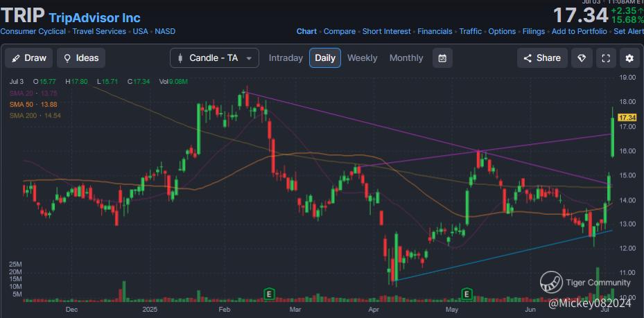This screenshot has width=644, height=318.
Task: Click the diamond premium icon
Action: click(x=582, y=58)
